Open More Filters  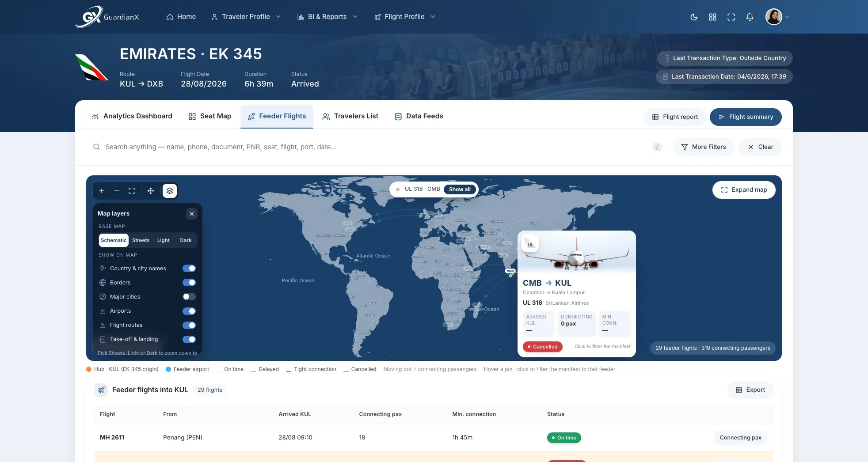tap(704, 147)
